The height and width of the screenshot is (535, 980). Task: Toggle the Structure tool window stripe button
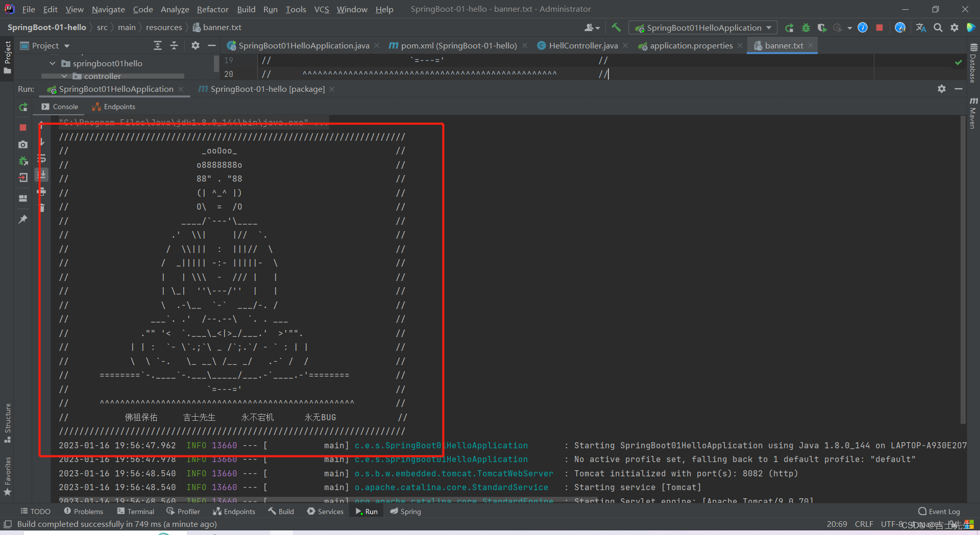point(8,423)
